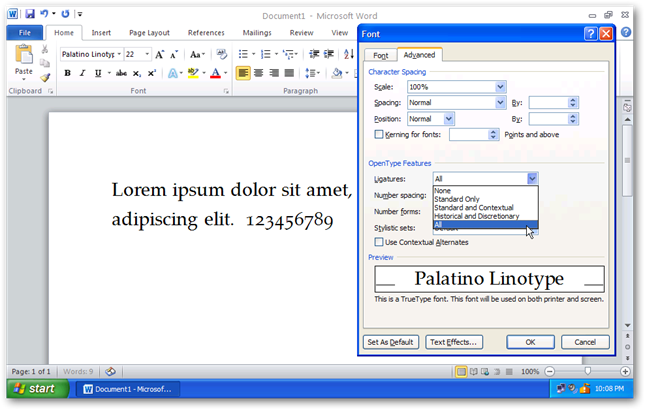
Task: Start a bulleted list
Action: click(x=244, y=54)
